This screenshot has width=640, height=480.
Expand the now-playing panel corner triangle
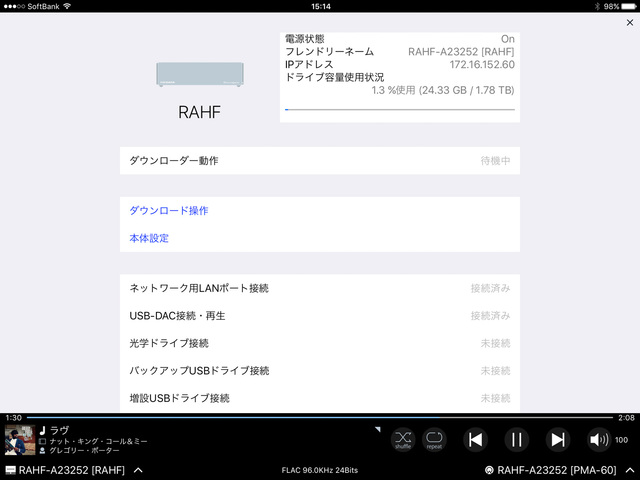pyautogui.click(x=378, y=429)
